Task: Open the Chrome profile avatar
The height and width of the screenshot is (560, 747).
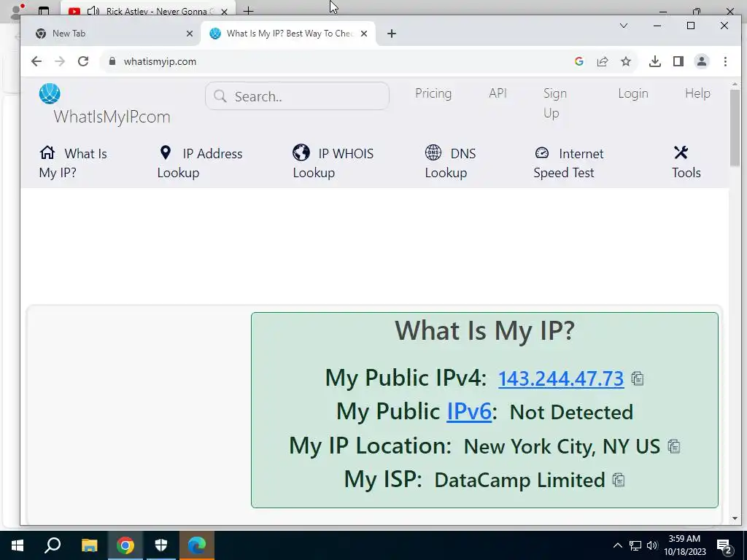Action: pyautogui.click(x=702, y=61)
